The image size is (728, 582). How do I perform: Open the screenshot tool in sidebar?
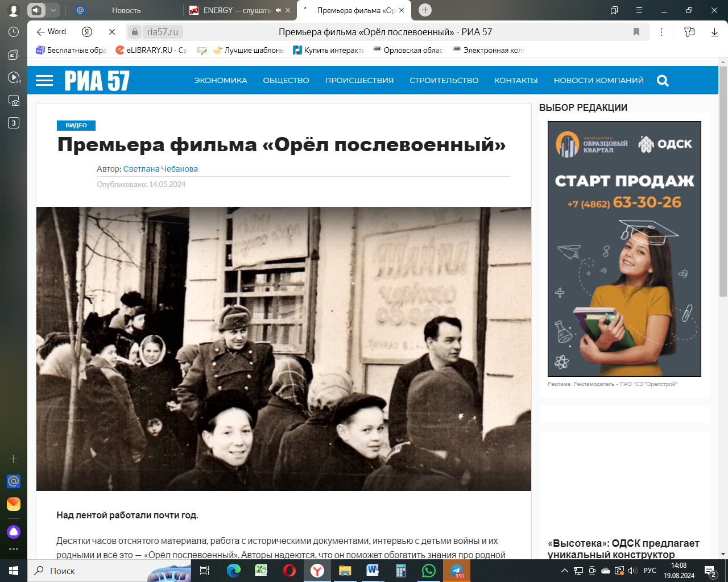pyautogui.click(x=14, y=101)
